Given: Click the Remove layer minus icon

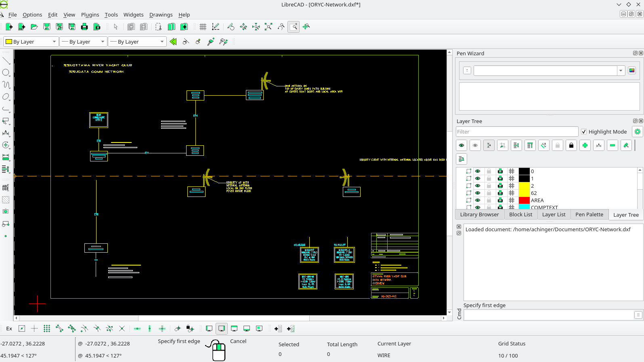Looking at the screenshot, I should [612, 145].
